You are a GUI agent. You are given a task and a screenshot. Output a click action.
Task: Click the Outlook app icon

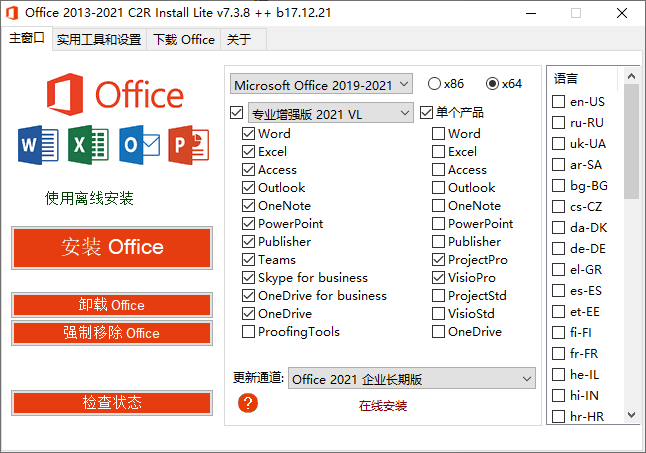[x=138, y=146]
